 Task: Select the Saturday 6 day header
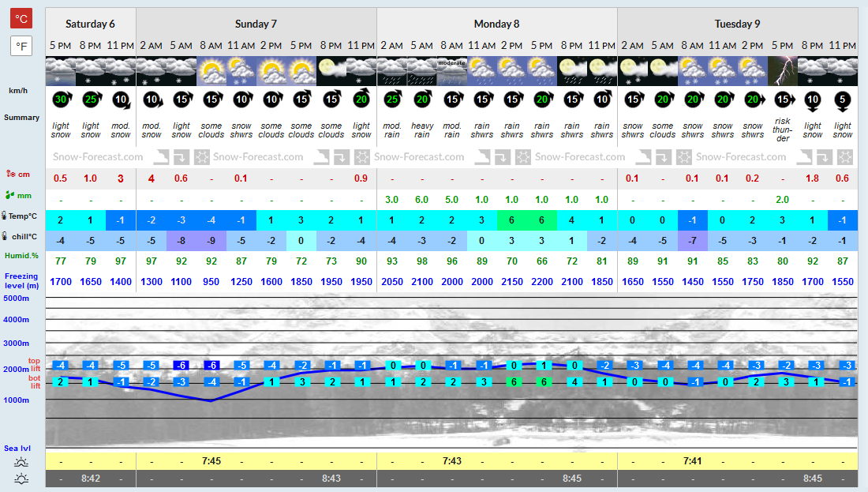point(90,24)
